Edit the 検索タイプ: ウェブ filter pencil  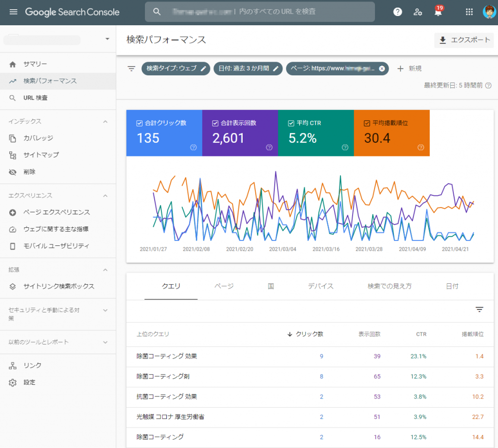(204, 69)
